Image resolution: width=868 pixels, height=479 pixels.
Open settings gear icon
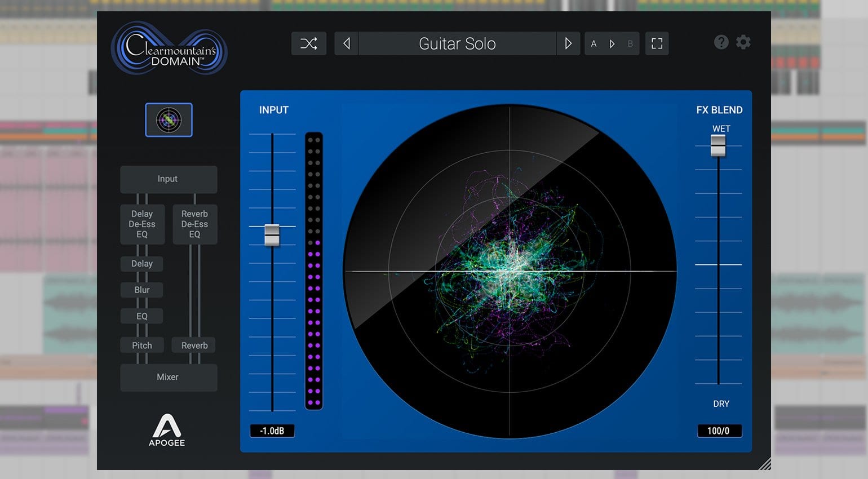[743, 42]
